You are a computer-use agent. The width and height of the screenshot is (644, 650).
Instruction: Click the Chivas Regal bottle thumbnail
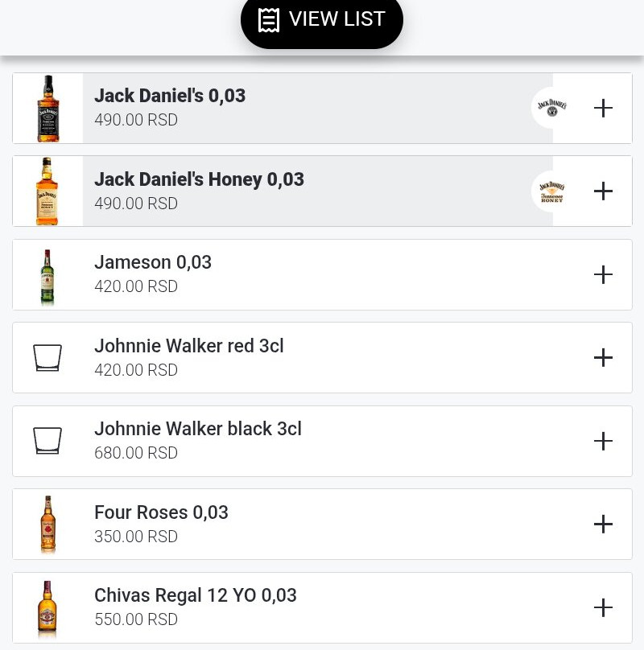(47, 608)
